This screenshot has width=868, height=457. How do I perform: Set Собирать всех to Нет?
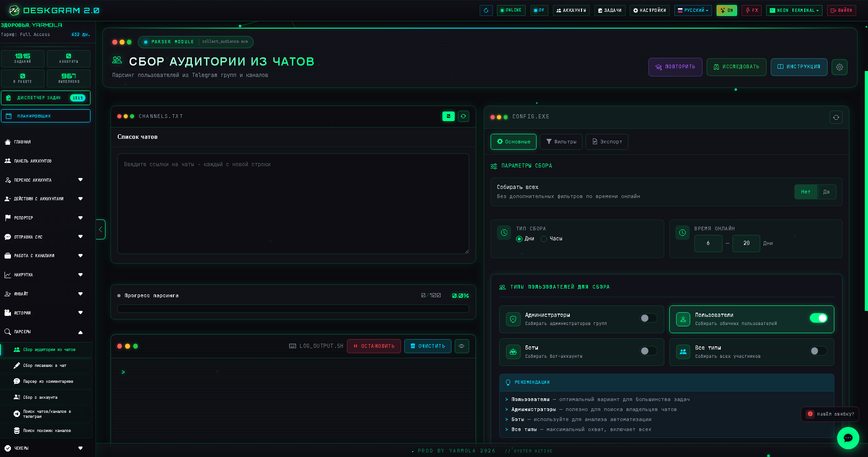point(806,192)
